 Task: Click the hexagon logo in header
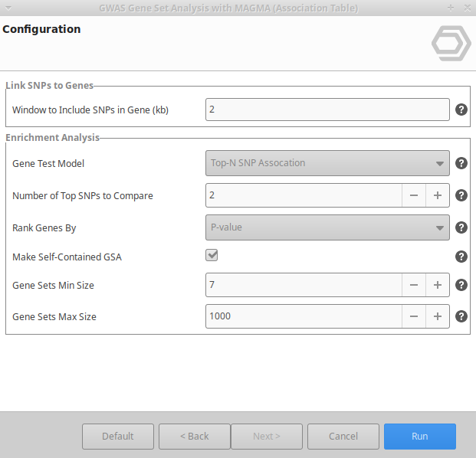(x=451, y=43)
